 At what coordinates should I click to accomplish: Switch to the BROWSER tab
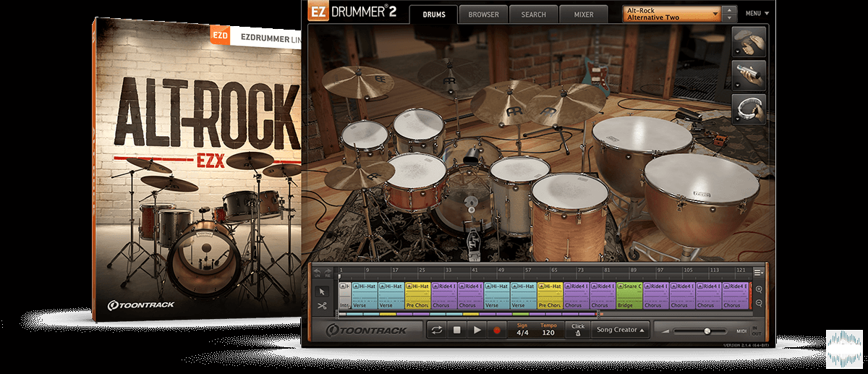(x=483, y=14)
